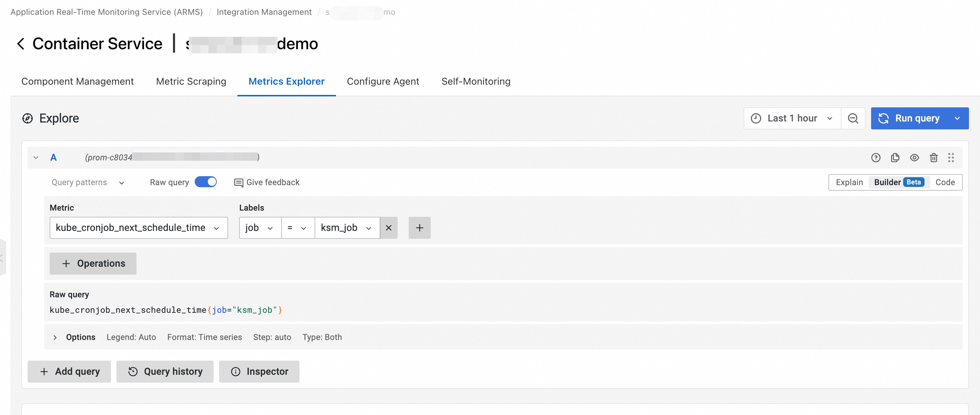Viewport: 980px width, 415px height.
Task: Toggle the Raw query switch
Action: [205, 182]
